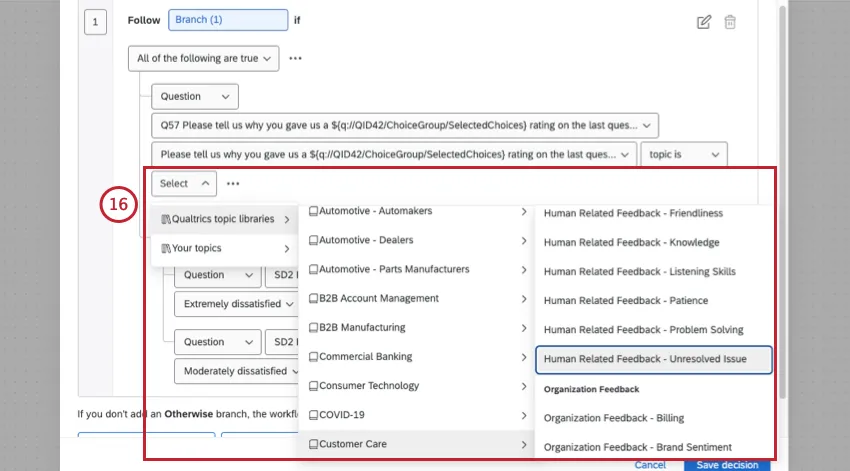This screenshot has height=471, width=850.
Task: Collapse the Select topic dropdown
Action: pos(184,183)
